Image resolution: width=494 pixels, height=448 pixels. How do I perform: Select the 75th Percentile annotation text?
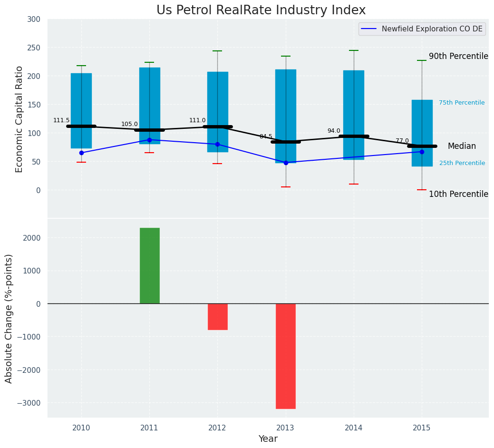(462, 103)
